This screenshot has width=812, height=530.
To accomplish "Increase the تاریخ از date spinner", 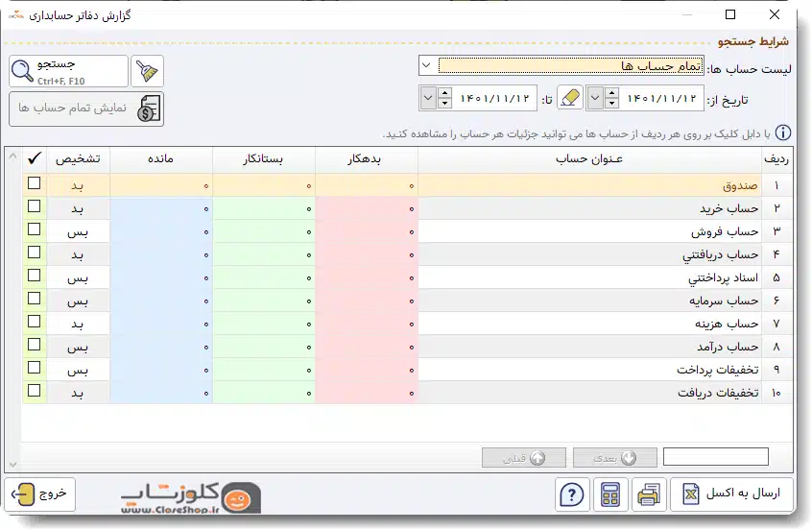I will coord(612,93).
